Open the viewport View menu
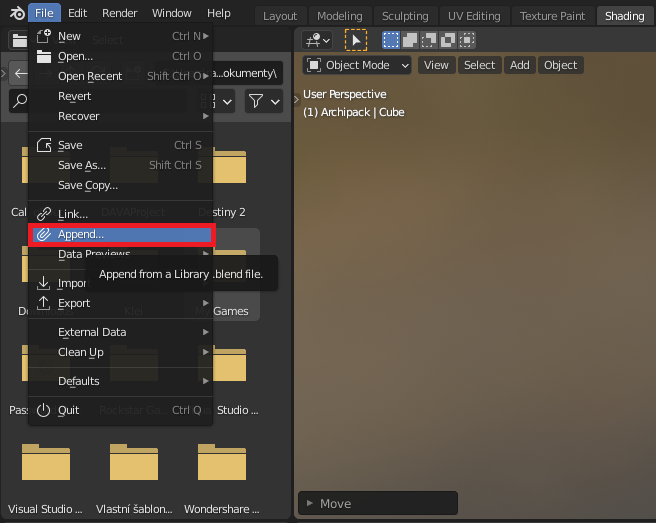This screenshot has height=523, width=656. click(436, 65)
